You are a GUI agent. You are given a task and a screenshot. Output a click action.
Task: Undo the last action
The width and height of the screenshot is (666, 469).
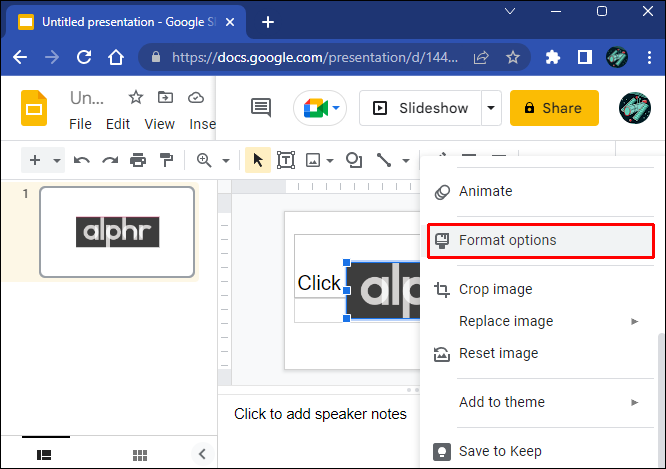[82, 160]
